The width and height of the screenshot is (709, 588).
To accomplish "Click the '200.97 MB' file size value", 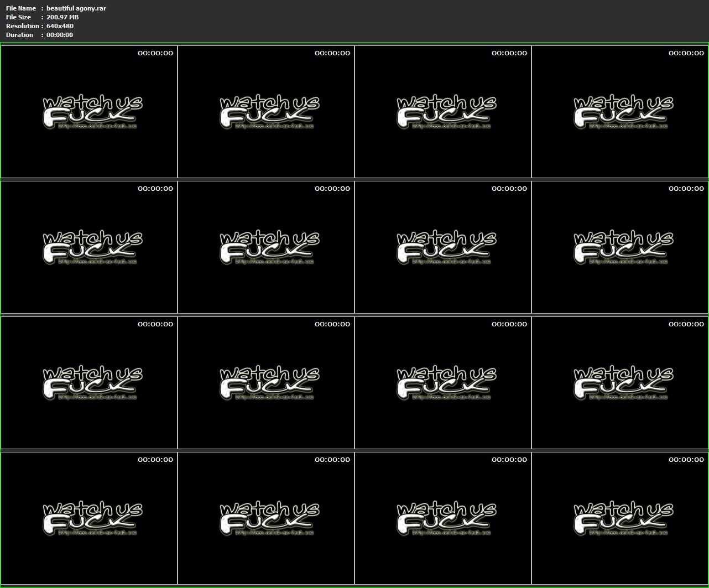I will click(x=62, y=17).
